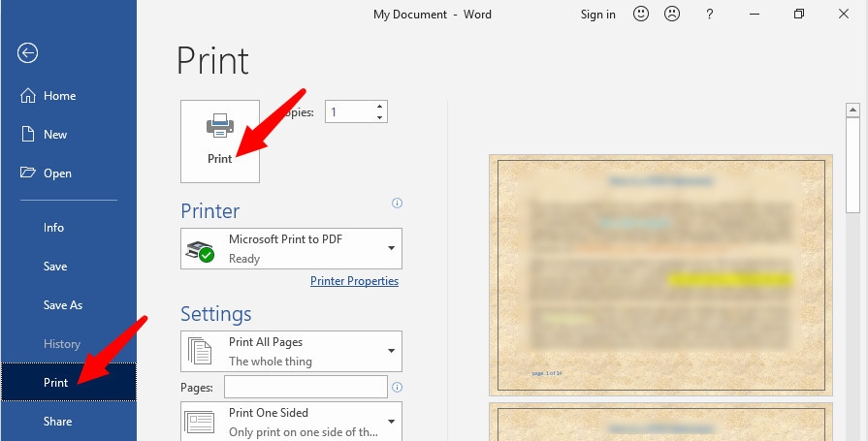Click the preview vertical scrollbar thumb
Viewport: 868px width, 441px height.
pos(852,165)
